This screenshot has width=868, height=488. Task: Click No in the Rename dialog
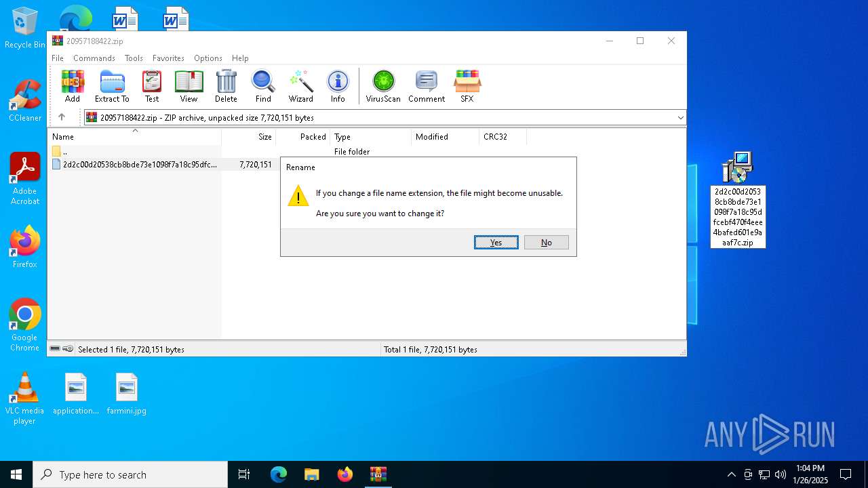pos(547,242)
